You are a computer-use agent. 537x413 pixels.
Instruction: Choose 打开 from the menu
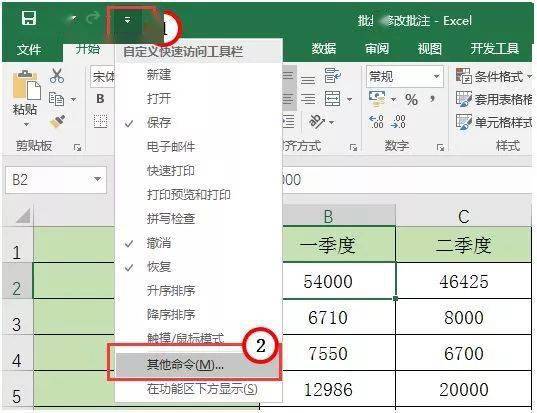click(x=199, y=99)
